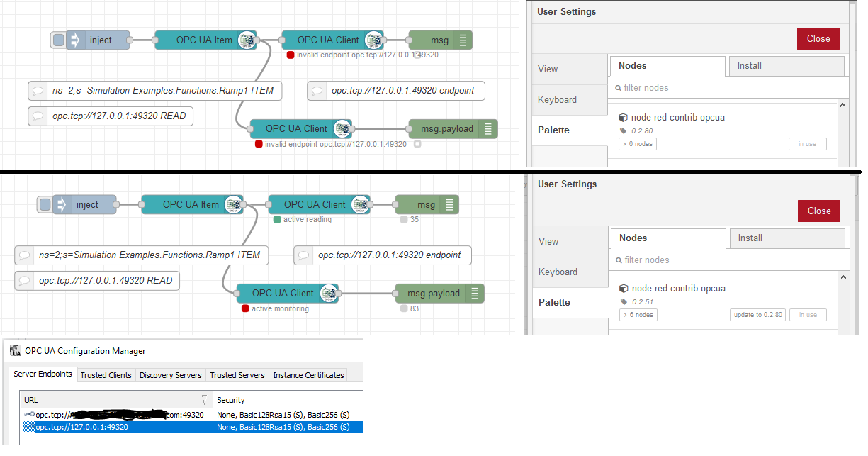
Task: Click the cube icon next to node-red-contrib-opcua
Action: (624, 118)
